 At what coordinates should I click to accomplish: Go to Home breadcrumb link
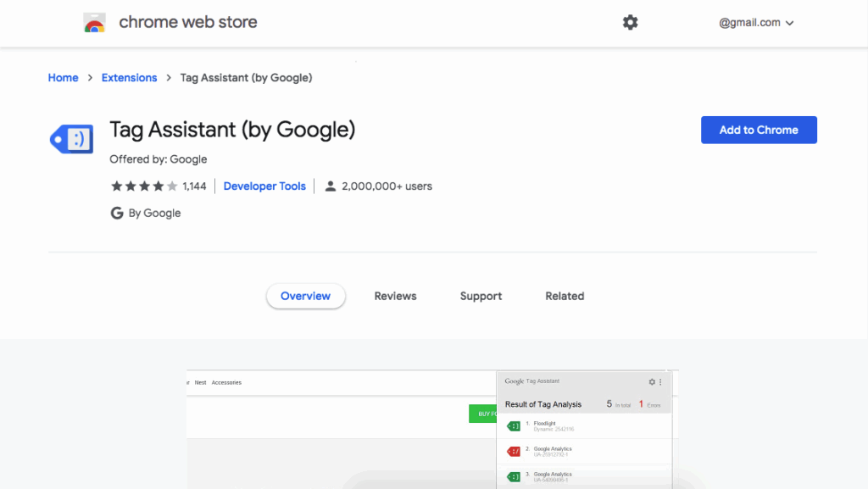pyautogui.click(x=63, y=77)
